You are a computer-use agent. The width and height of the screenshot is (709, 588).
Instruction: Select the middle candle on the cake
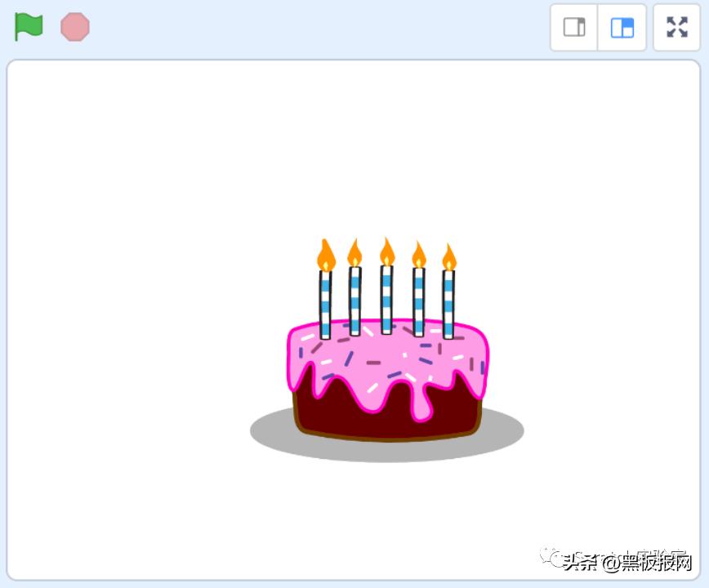386,299
